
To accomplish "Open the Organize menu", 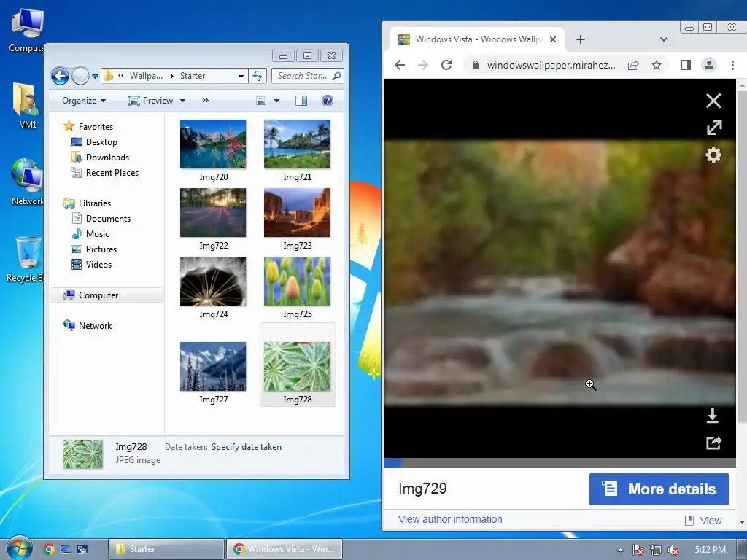I will coord(84,101).
